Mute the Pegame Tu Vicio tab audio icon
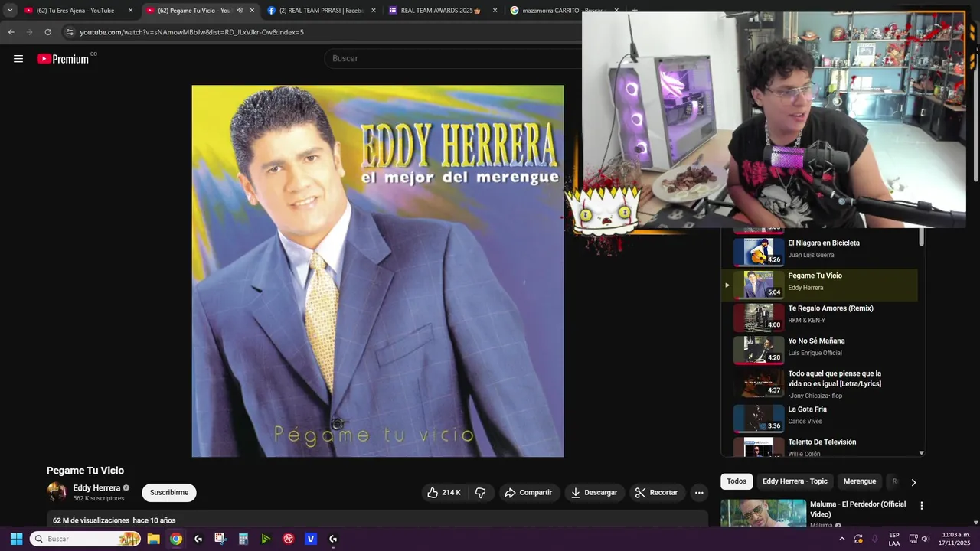 240,11
